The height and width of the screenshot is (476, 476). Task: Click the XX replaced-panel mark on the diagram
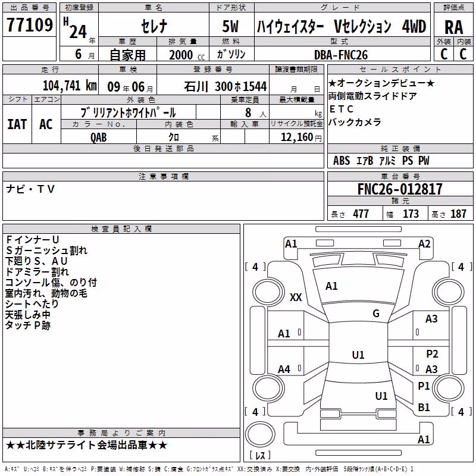296,297
